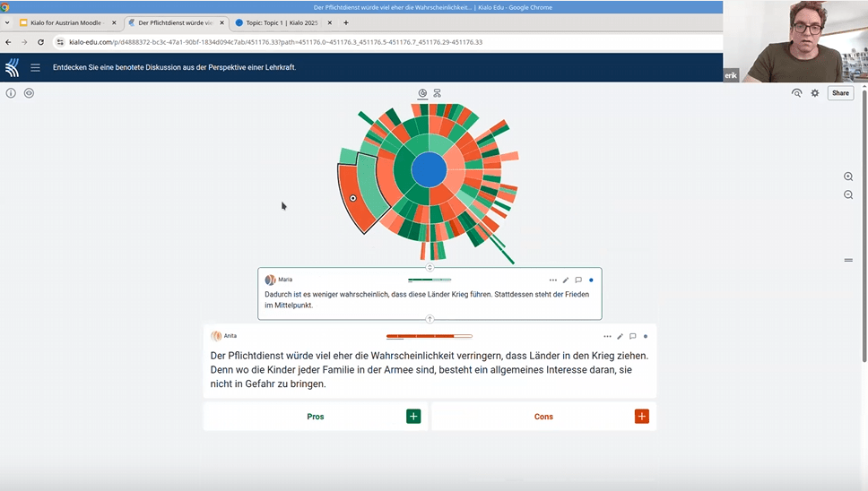
Task: Collapse the diagram above Maria's claim
Action: click(x=430, y=267)
